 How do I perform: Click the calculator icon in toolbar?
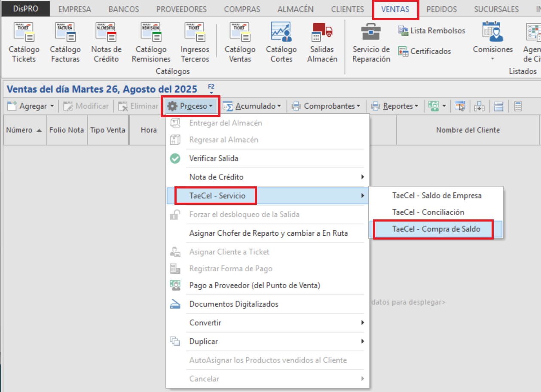click(x=518, y=106)
